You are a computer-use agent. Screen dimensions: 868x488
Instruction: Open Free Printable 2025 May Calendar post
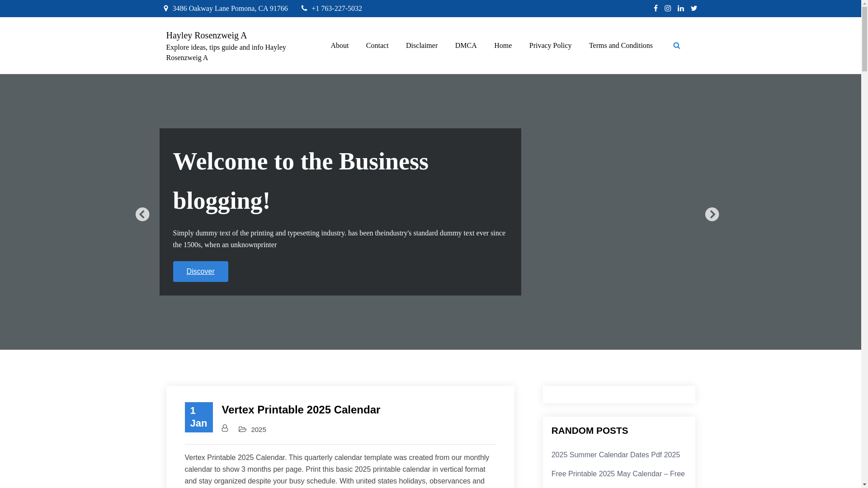(618, 474)
